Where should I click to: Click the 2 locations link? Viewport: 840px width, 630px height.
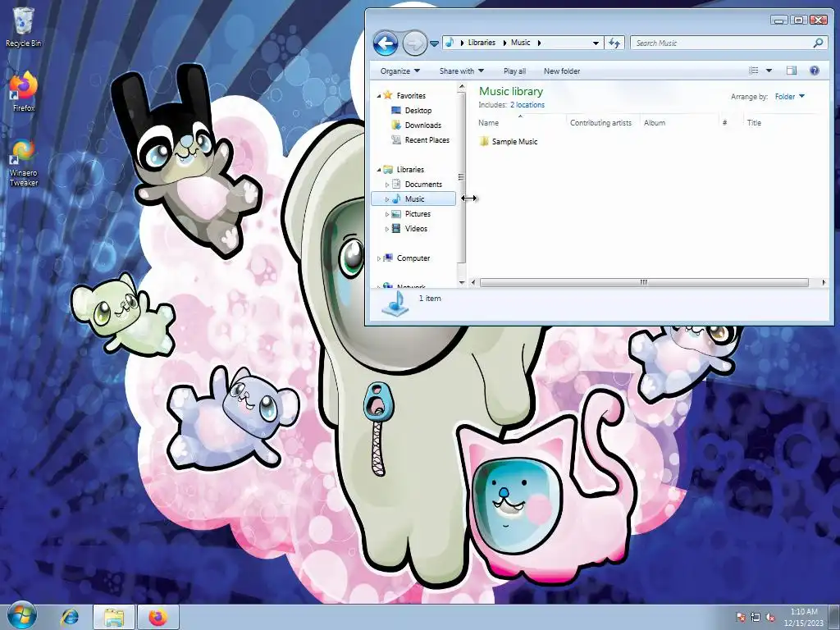coord(527,105)
